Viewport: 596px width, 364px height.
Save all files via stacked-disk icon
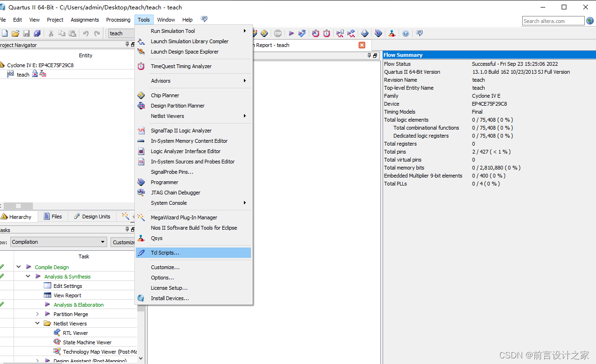[37, 33]
